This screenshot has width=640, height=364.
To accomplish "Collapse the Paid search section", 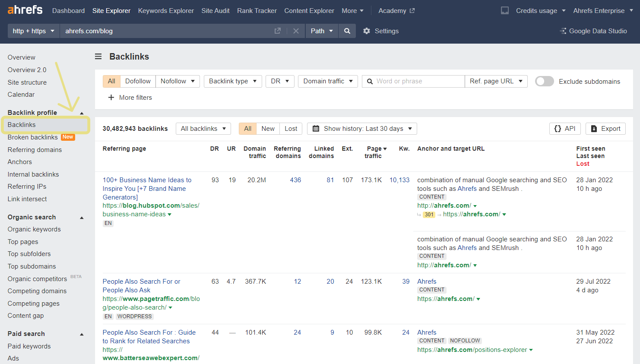I will point(82,334).
